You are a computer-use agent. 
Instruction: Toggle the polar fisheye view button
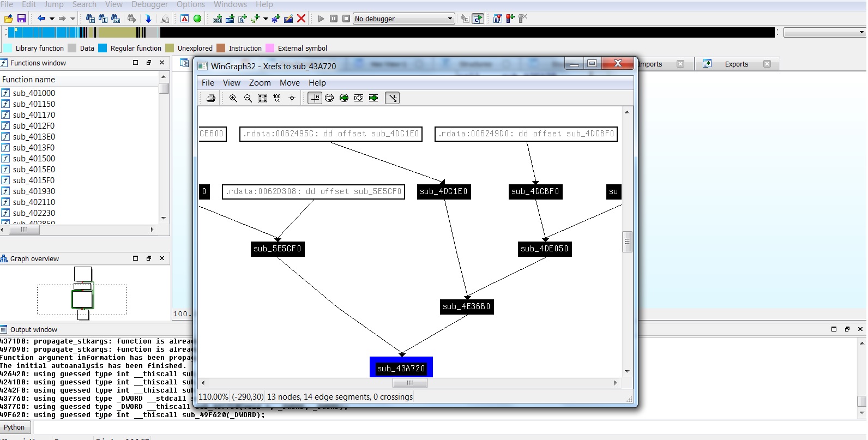coord(329,98)
